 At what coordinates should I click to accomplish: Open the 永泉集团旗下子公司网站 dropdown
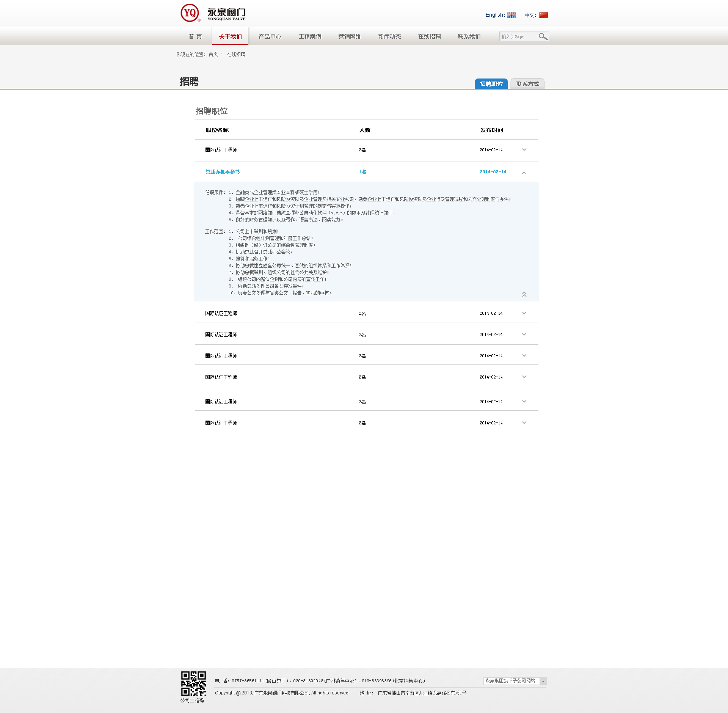pos(515,681)
